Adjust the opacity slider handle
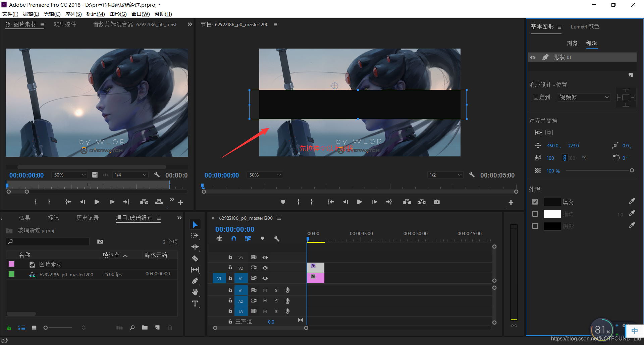Screen dimensions: 644x345 [x=632, y=170]
